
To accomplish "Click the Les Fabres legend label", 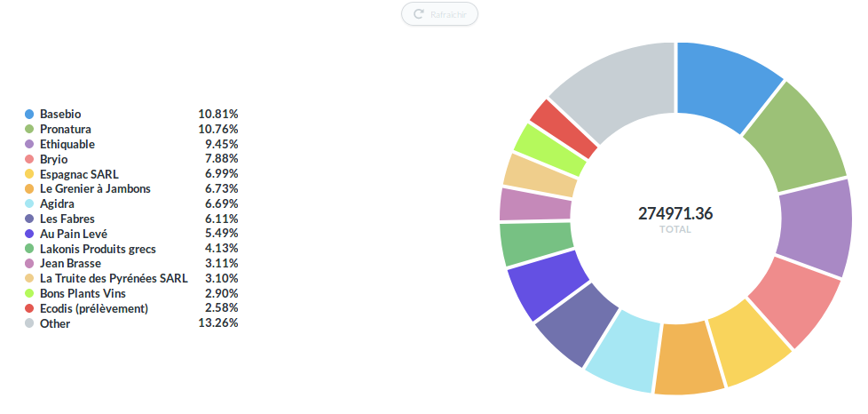I will 67,219.
